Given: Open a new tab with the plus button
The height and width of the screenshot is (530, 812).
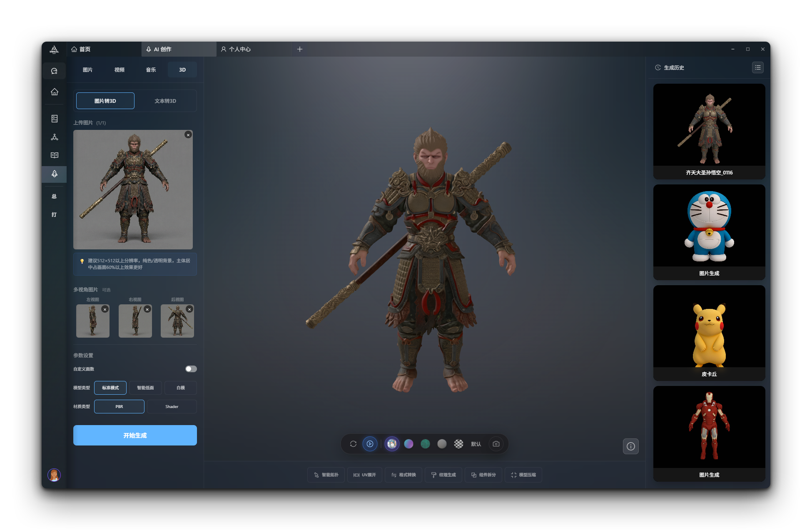Looking at the screenshot, I should (299, 49).
